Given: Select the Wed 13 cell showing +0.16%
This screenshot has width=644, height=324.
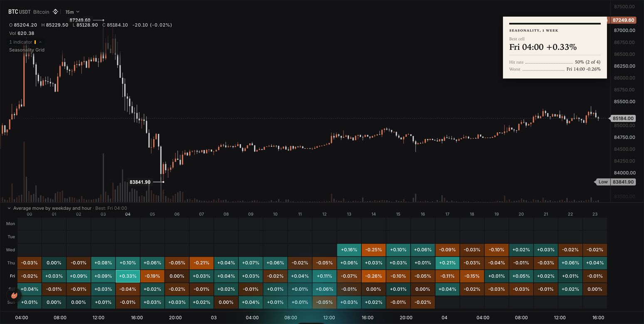Looking at the screenshot, I should pos(349,250).
